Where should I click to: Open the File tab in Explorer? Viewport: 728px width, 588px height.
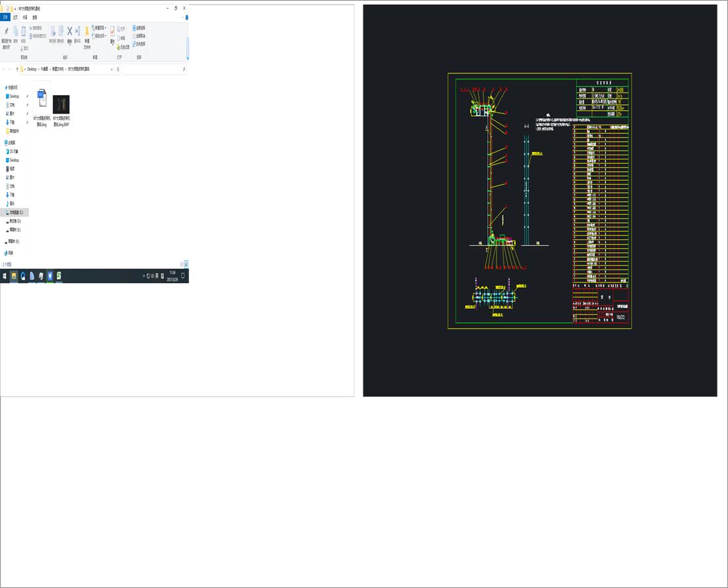[x=5, y=17]
